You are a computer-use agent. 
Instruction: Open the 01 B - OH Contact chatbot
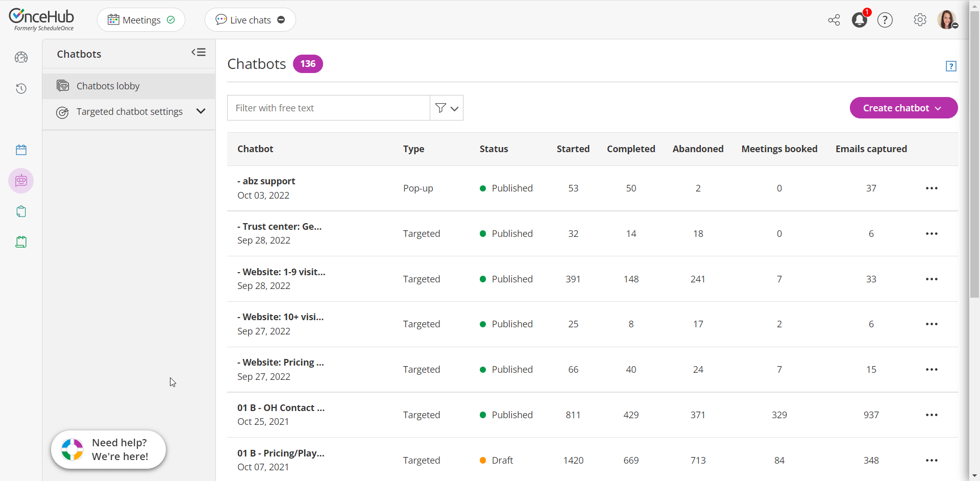point(281,408)
